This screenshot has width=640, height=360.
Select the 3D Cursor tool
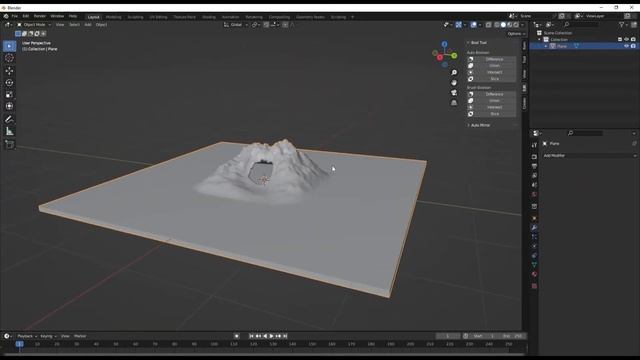pos(9,58)
